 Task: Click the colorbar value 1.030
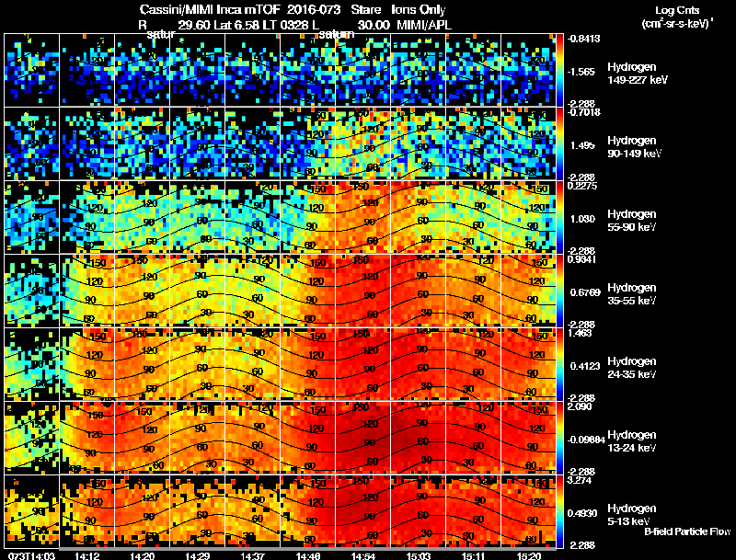[x=582, y=219]
